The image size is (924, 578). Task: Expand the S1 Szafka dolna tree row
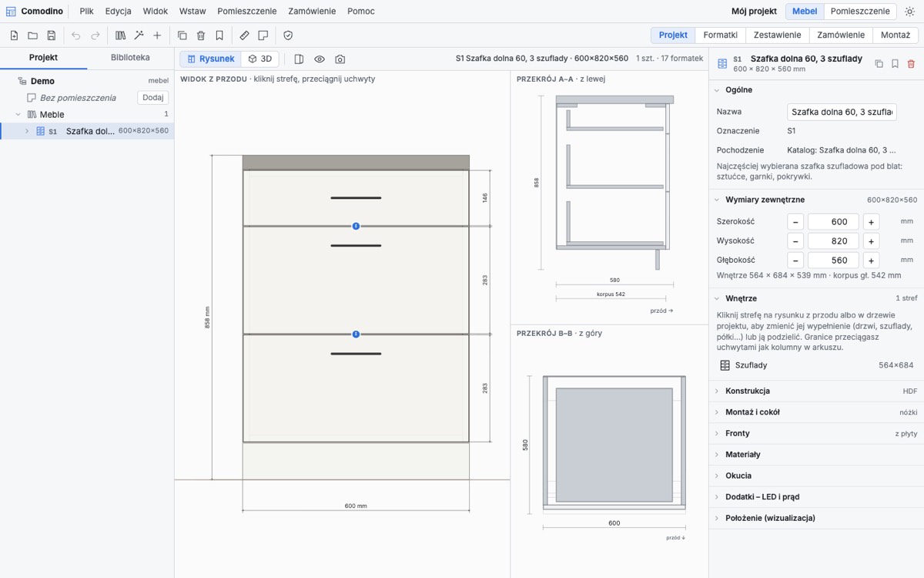pos(27,131)
